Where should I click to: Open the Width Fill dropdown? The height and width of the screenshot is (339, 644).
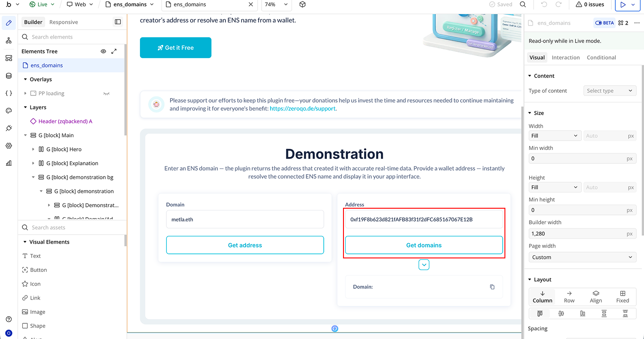click(555, 136)
